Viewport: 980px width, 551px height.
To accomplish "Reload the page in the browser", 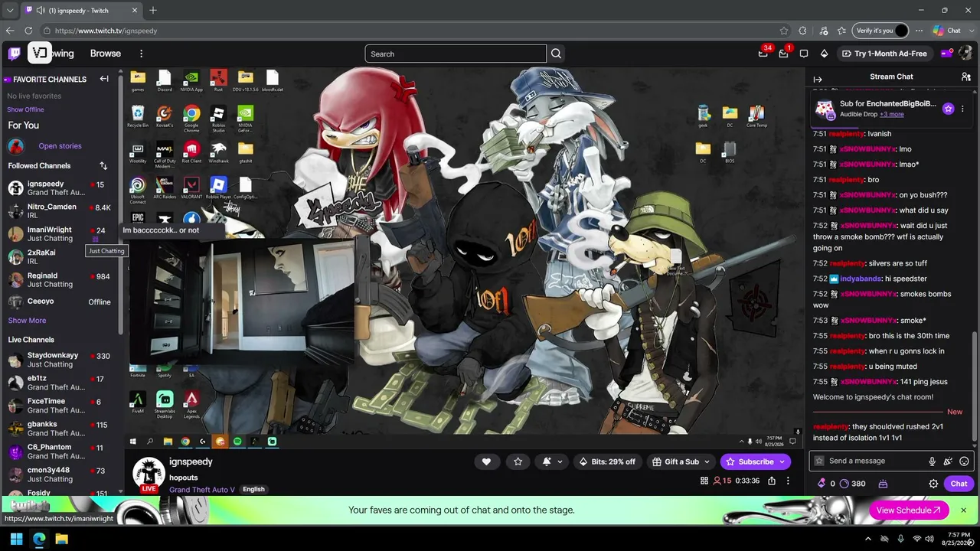I will (28, 31).
